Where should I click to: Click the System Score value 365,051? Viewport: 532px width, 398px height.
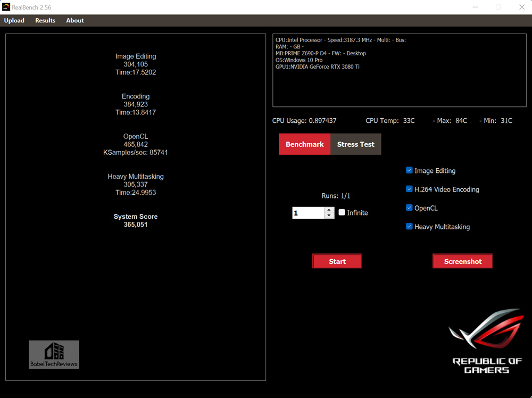[136, 225]
